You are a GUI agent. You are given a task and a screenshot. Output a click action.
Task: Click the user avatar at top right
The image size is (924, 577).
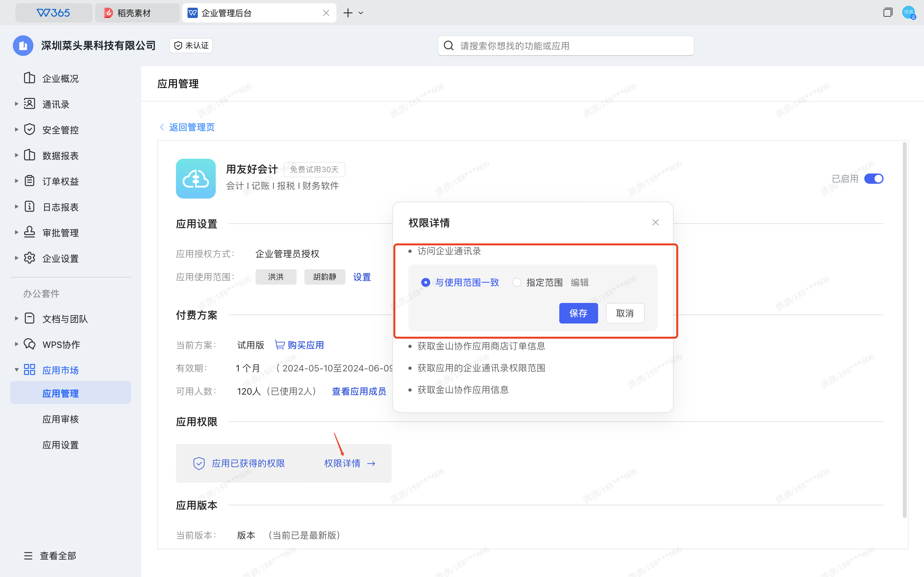[908, 13]
